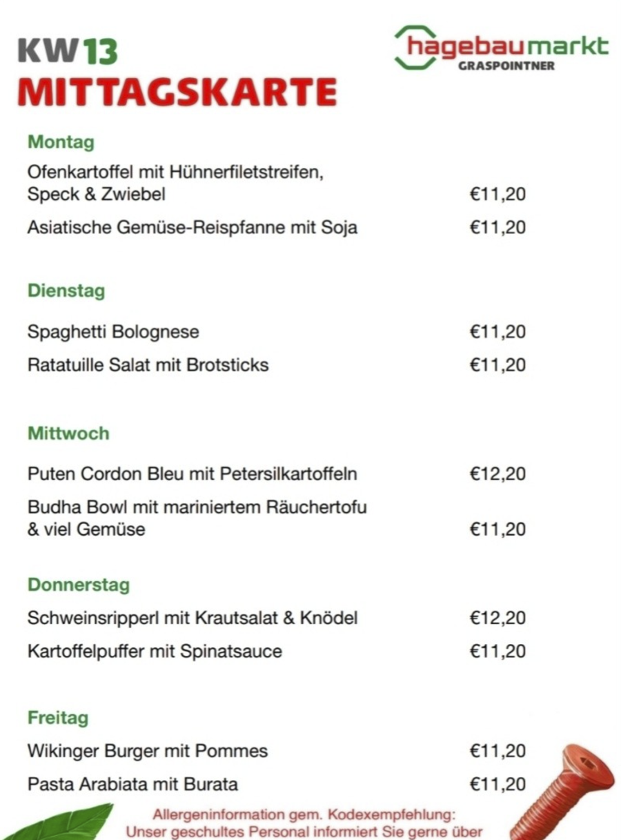Pick the Wikinger Burger mit Pommes

148,750
